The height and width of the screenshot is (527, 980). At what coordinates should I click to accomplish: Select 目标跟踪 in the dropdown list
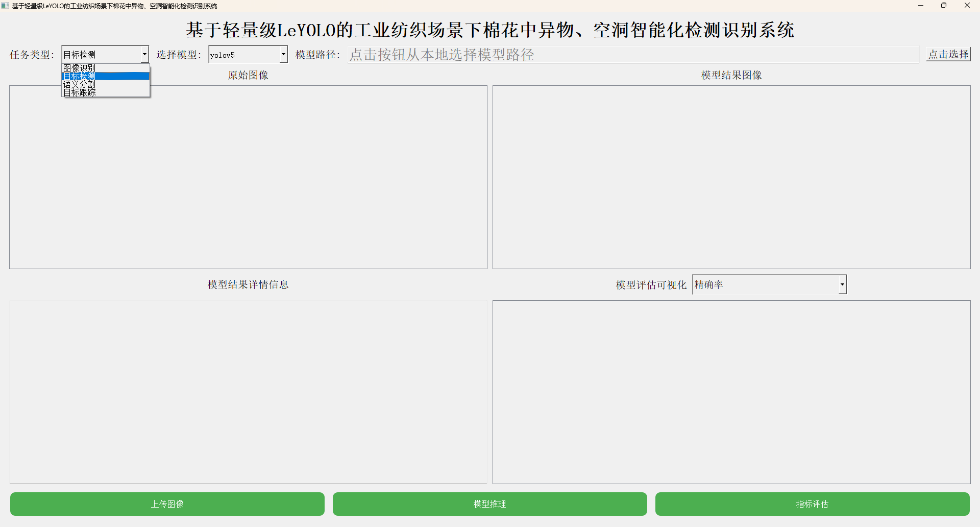pos(106,92)
